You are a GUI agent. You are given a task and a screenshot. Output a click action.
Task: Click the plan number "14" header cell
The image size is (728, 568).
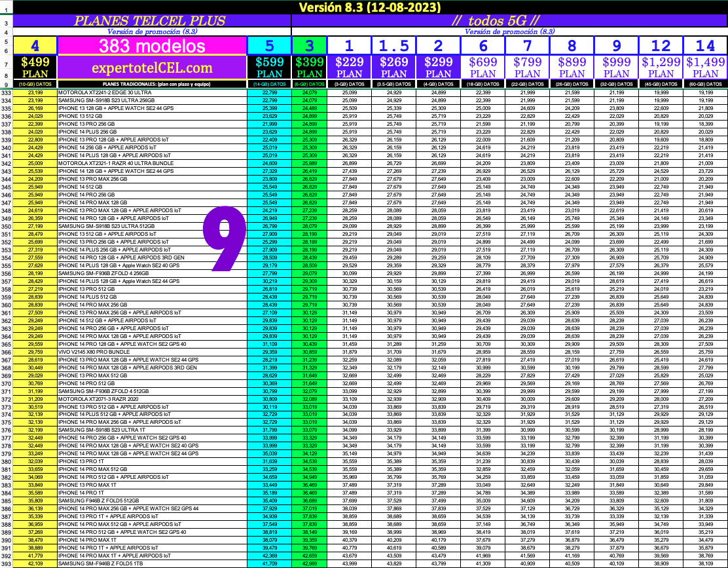tap(705, 45)
